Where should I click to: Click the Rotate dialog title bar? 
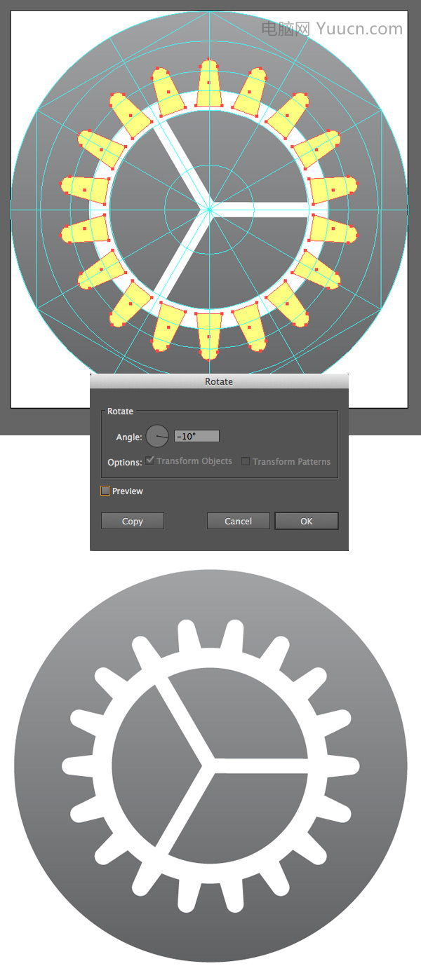(x=219, y=381)
